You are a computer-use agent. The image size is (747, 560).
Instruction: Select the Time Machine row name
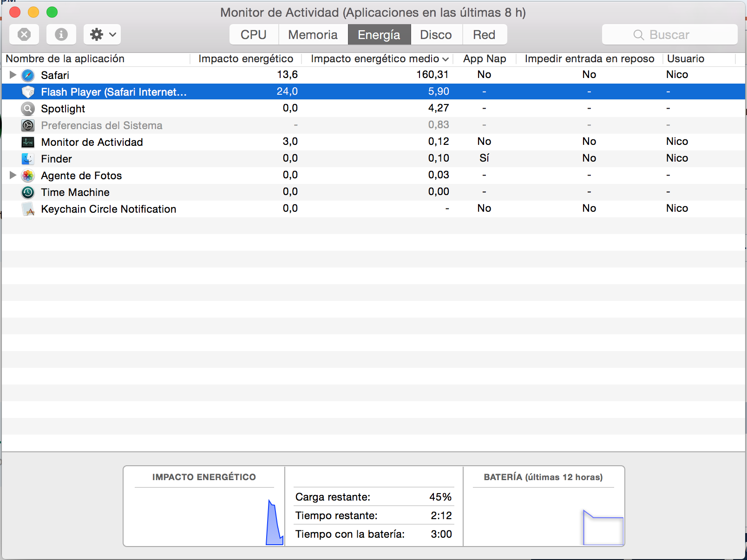(x=75, y=192)
